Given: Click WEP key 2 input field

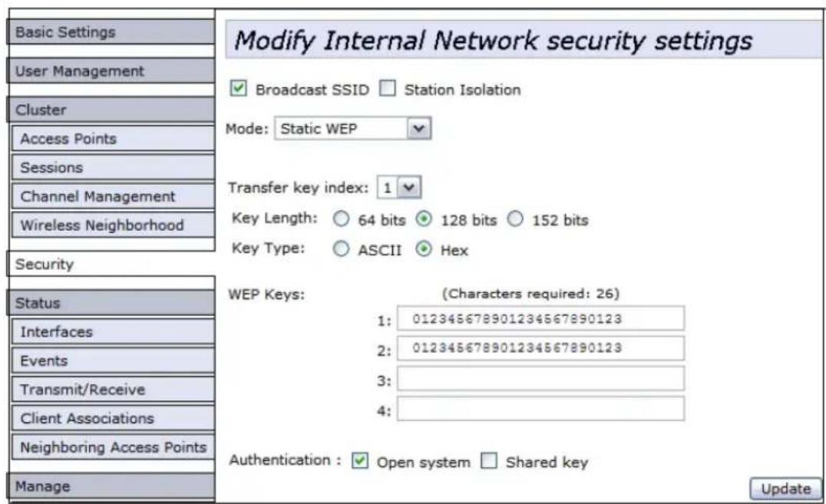Looking at the screenshot, I should [x=540, y=348].
